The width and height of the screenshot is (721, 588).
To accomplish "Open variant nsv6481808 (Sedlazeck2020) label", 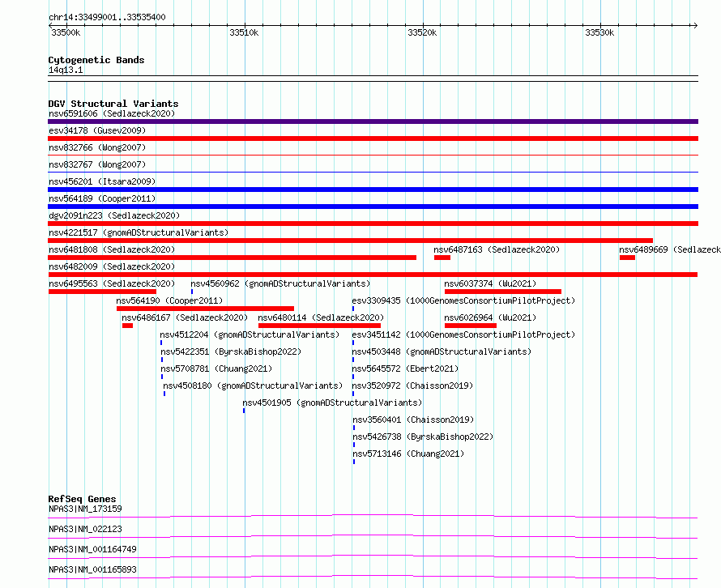I will [112, 249].
